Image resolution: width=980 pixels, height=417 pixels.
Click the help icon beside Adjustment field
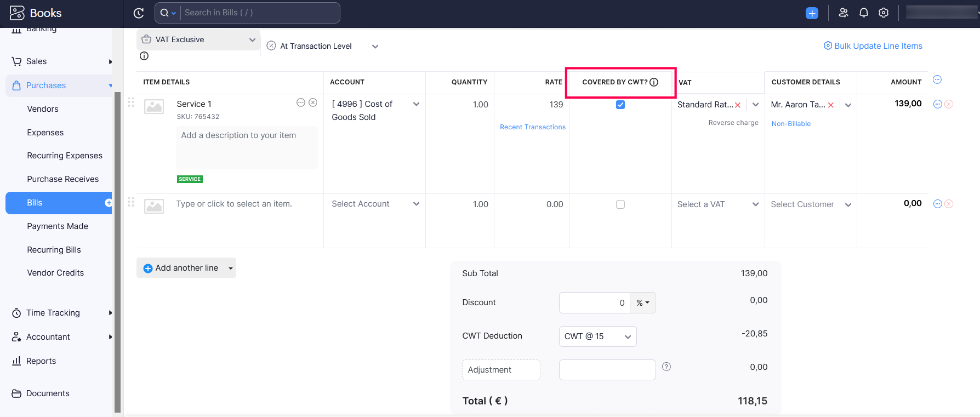[666, 367]
